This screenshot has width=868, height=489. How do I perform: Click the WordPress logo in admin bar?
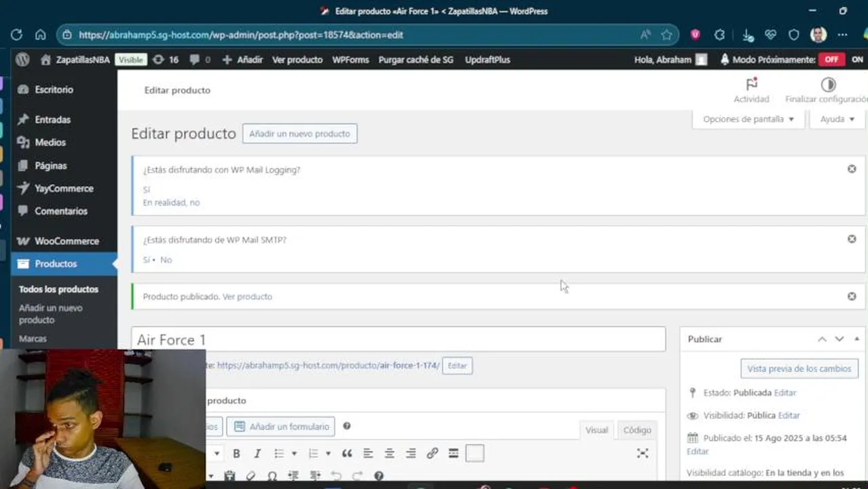tap(22, 60)
